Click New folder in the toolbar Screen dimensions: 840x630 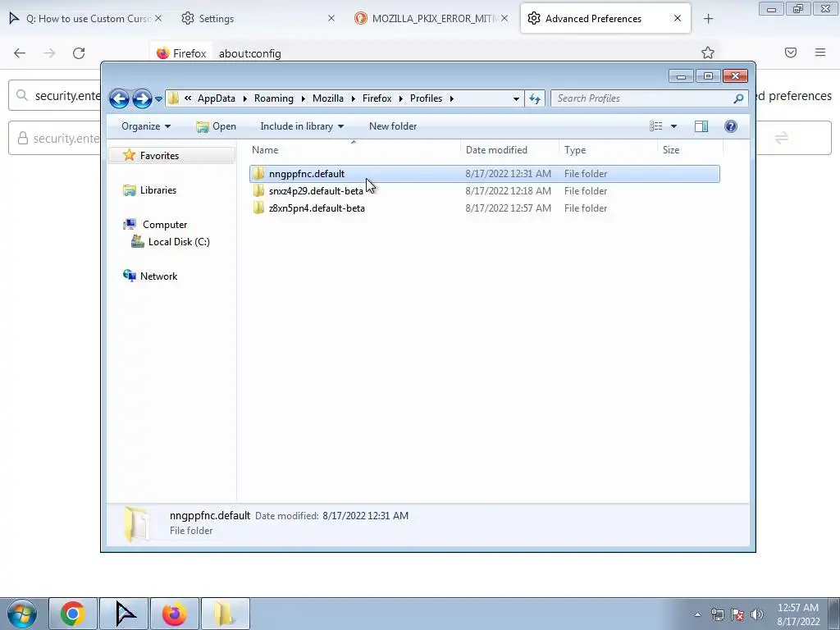tap(393, 126)
